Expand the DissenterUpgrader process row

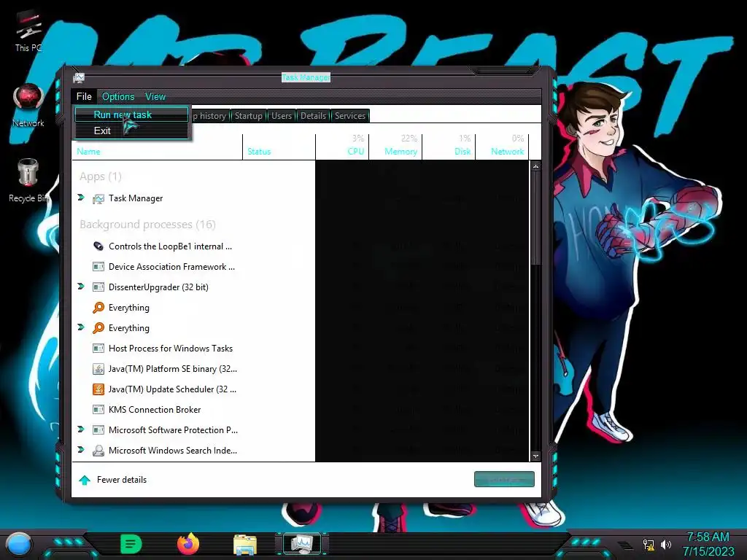click(x=81, y=286)
